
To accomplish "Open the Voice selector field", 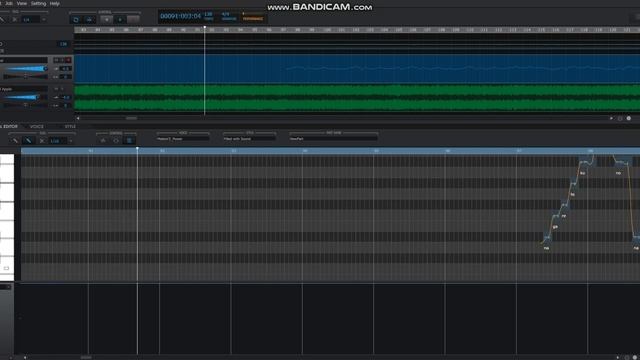I will click(183, 139).
